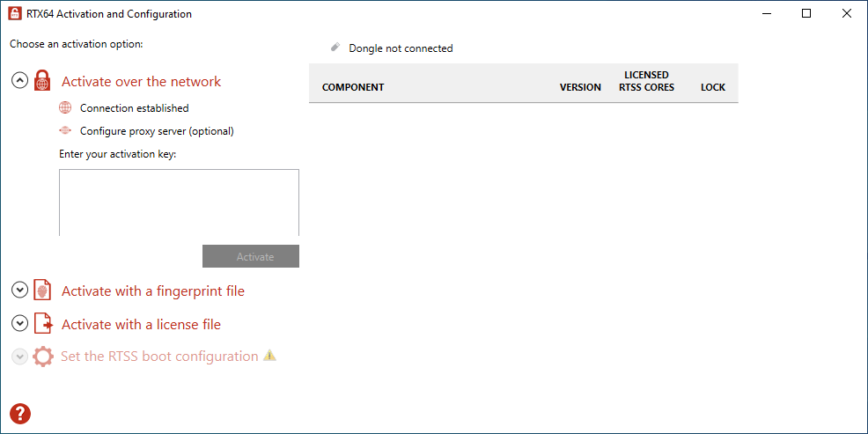The image size is (868, 434).
Task: Click the Activate button
Action: tap(251, 256)
